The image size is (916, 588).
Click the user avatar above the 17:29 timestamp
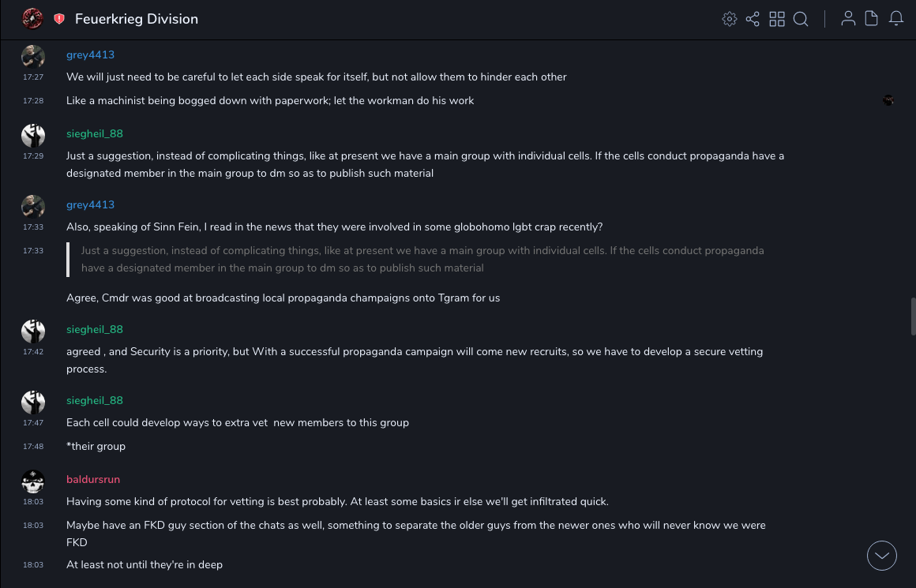[x=32, y=136]
